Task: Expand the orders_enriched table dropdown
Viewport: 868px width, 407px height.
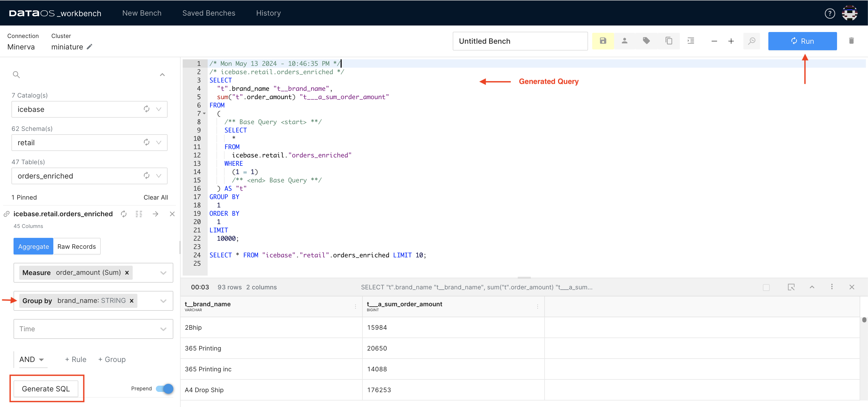Action: (x=161, y=176)
